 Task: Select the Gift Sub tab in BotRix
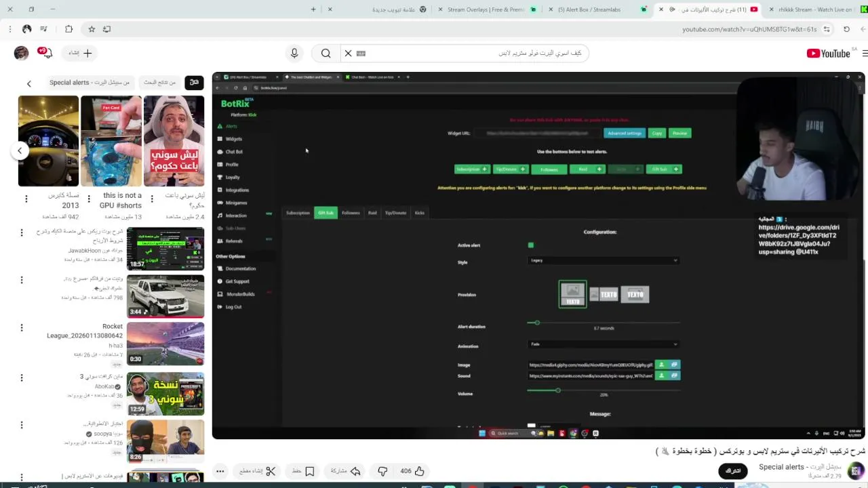pyautogui.click(x=325, y=213)
